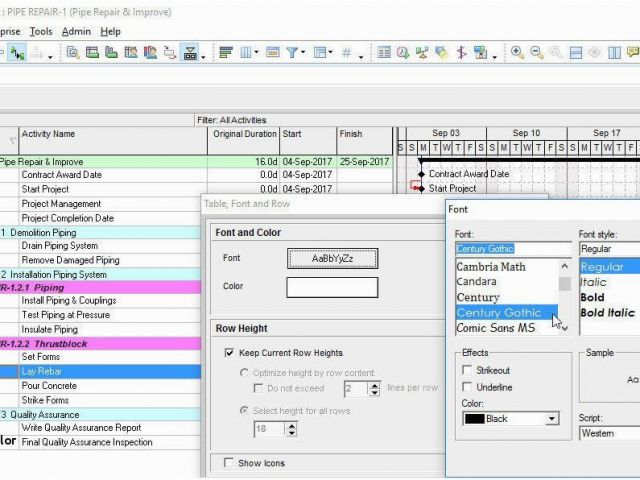
Task: Select the Activity Usage Profile icon
Action: click(111, 53)
